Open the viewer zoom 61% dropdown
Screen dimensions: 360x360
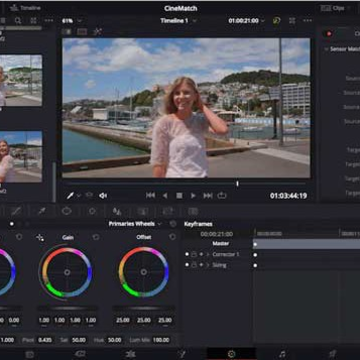coord(72,21)
